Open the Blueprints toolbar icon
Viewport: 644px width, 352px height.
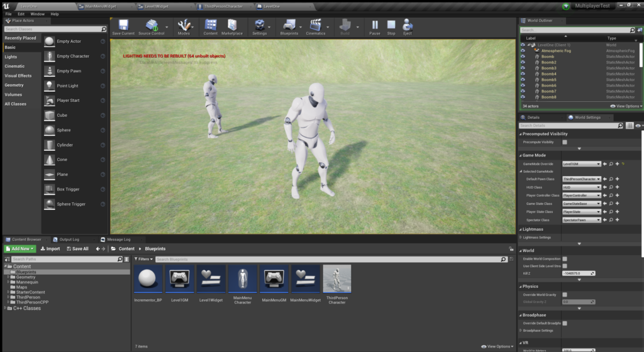[x=289, y=27]
